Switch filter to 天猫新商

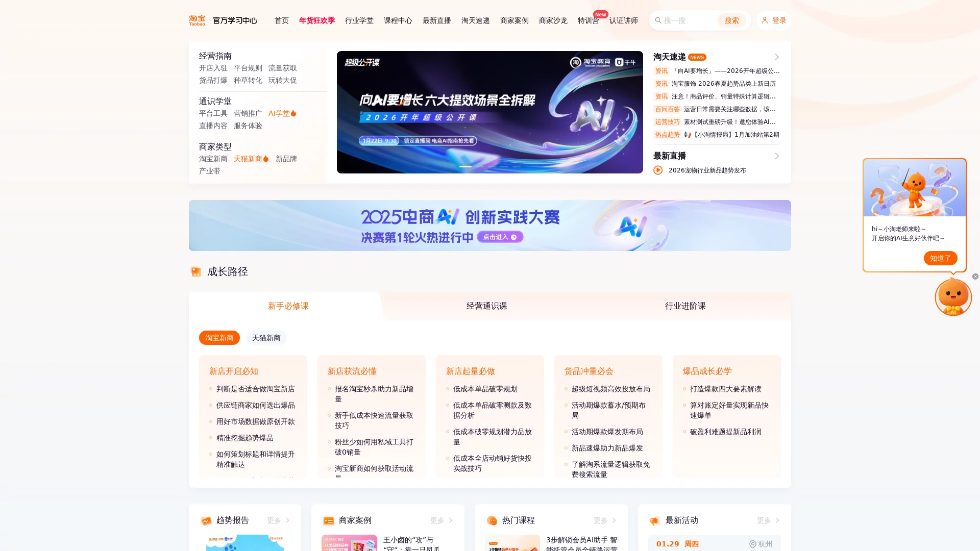point(266,338)
